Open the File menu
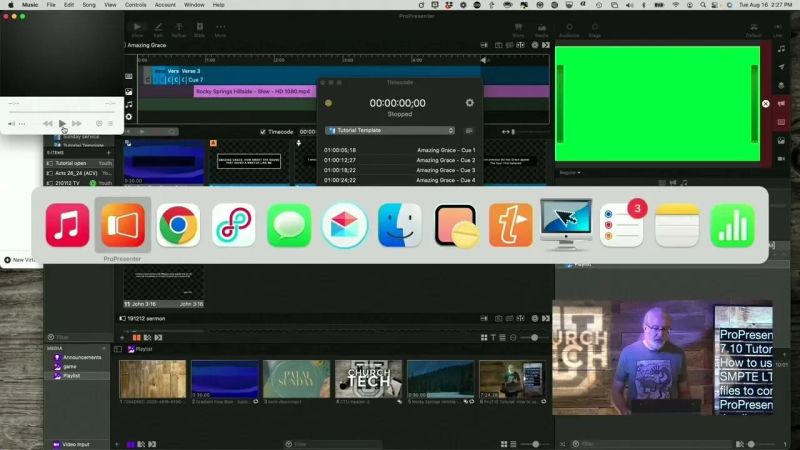The image size is (800, 450). coord(51,5)
